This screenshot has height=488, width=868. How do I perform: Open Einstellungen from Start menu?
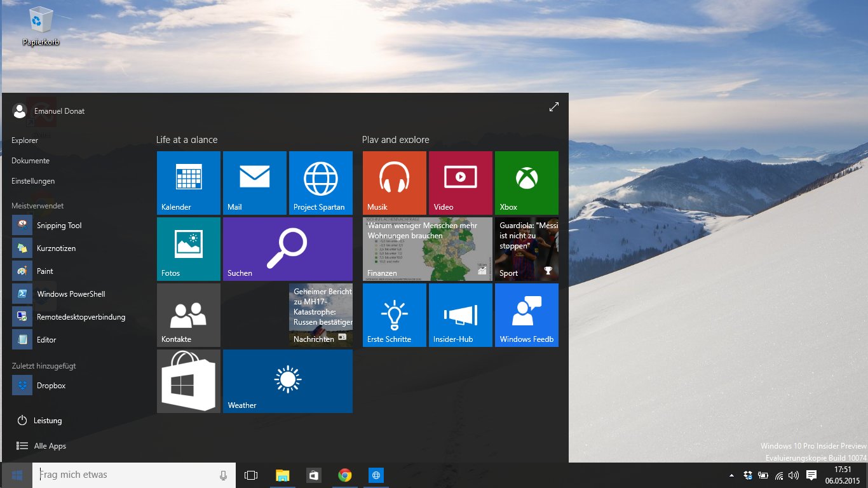click(33, 181)
